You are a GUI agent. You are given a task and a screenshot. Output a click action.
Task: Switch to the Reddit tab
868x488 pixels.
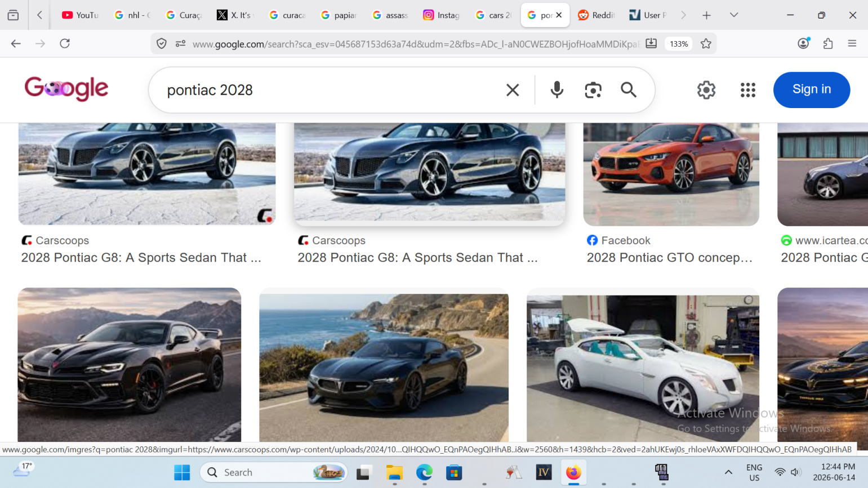597,15
